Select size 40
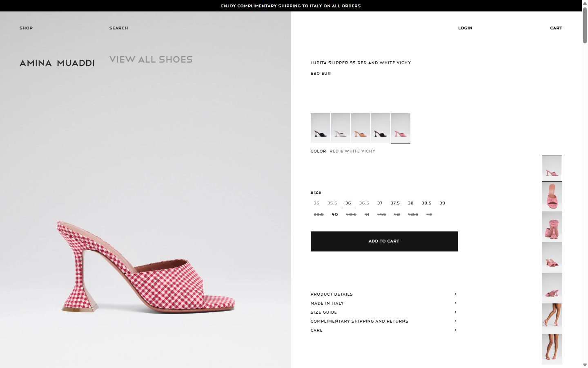588x368 pixels. tap(335, 215)
